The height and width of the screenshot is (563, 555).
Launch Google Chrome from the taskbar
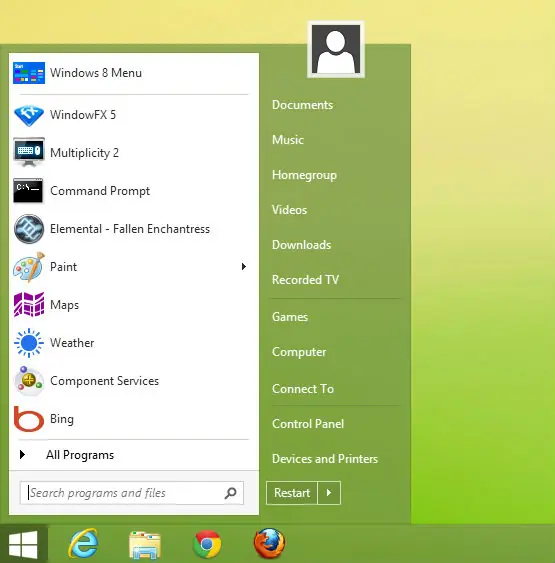click(x=207, y=544)
